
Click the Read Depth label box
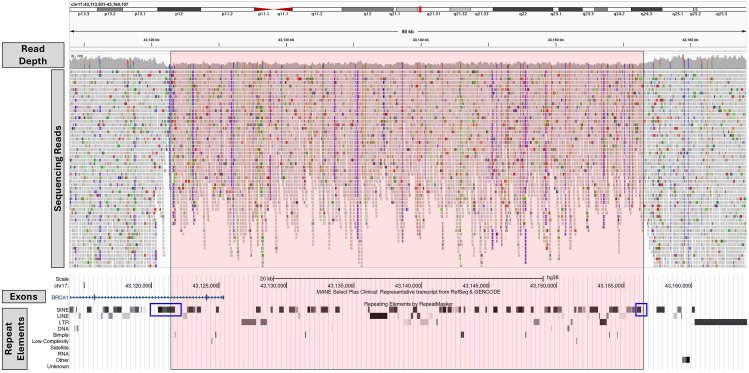(x=33, y=54)
